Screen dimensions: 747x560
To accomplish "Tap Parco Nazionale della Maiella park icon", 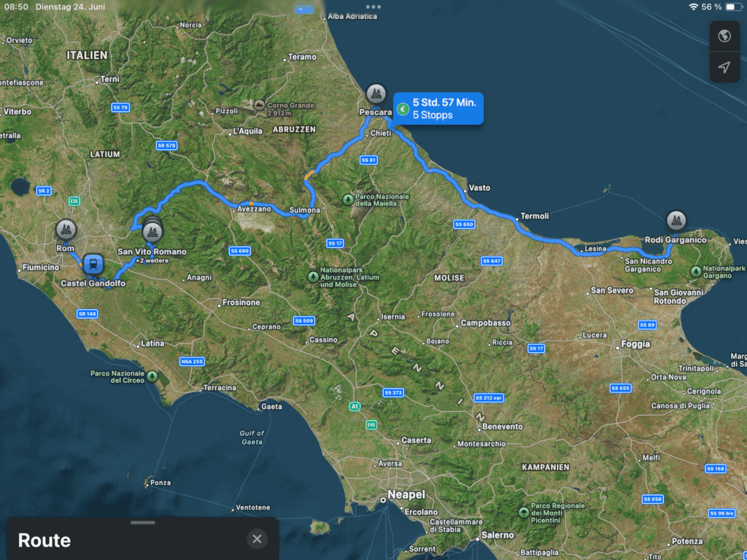I will pyautogui.click(x=349, y=198).
